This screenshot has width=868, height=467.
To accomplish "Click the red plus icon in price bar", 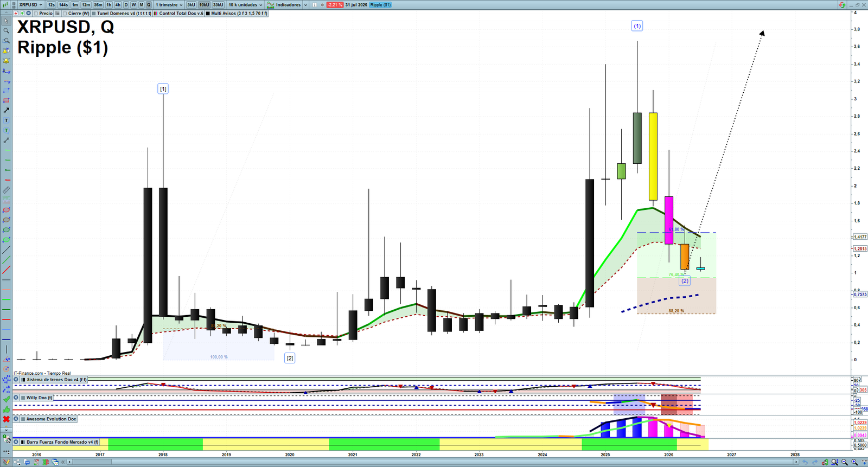I will (16, 13).
